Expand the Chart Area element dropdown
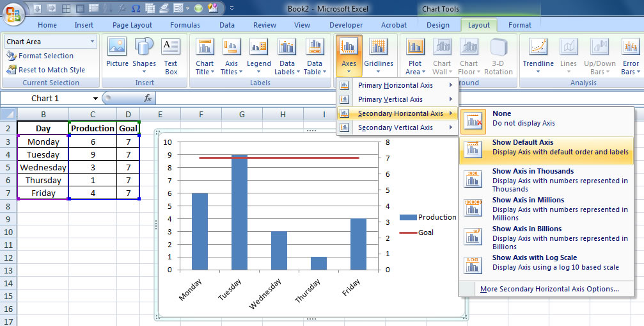Image resolution: width=644 pixels, height=326 pixels. tap(93, 42)
